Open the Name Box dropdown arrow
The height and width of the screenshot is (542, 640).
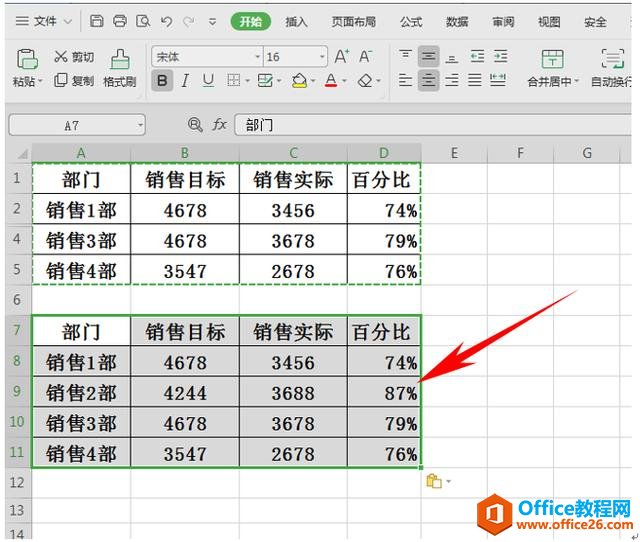pos(140,125)
